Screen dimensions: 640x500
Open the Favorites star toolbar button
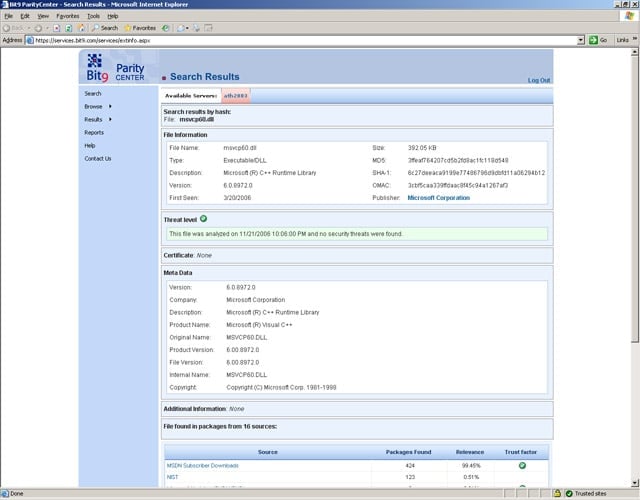click(140, 28)
